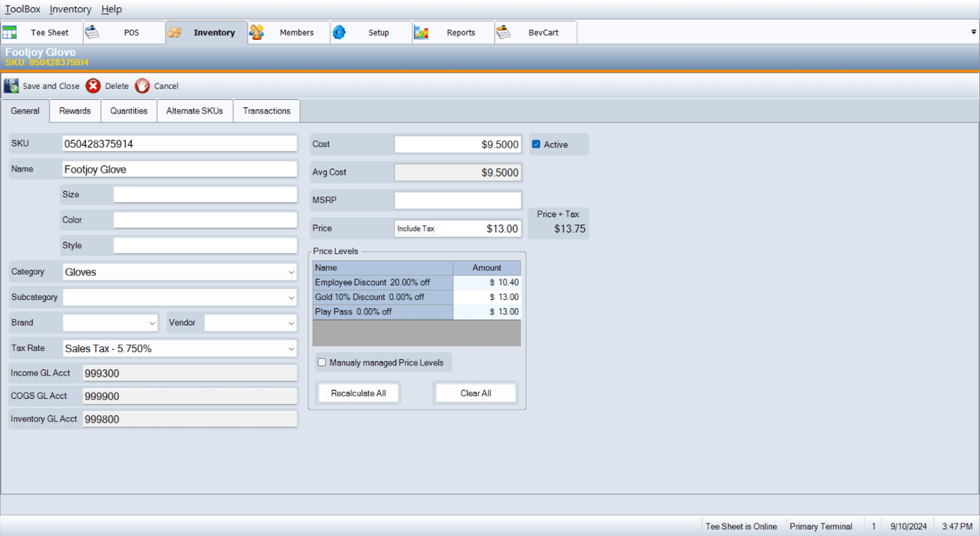980x536 pixels.
Task: Open Setup via its gear icon
Action: pyautogui.click(x=339, y=33)
